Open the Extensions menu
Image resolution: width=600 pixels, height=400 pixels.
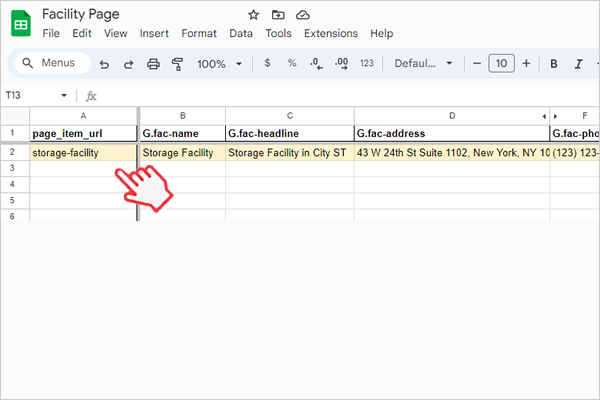(x=331, y=33)
